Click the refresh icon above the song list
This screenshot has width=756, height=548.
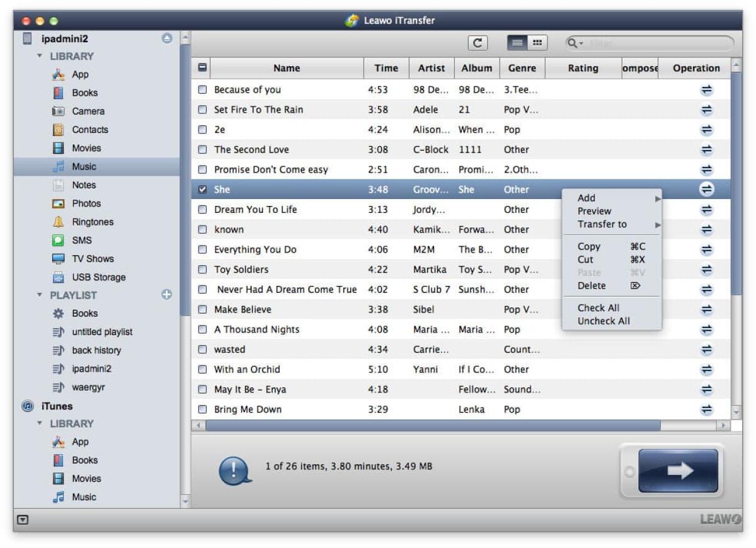coord(478,42)
